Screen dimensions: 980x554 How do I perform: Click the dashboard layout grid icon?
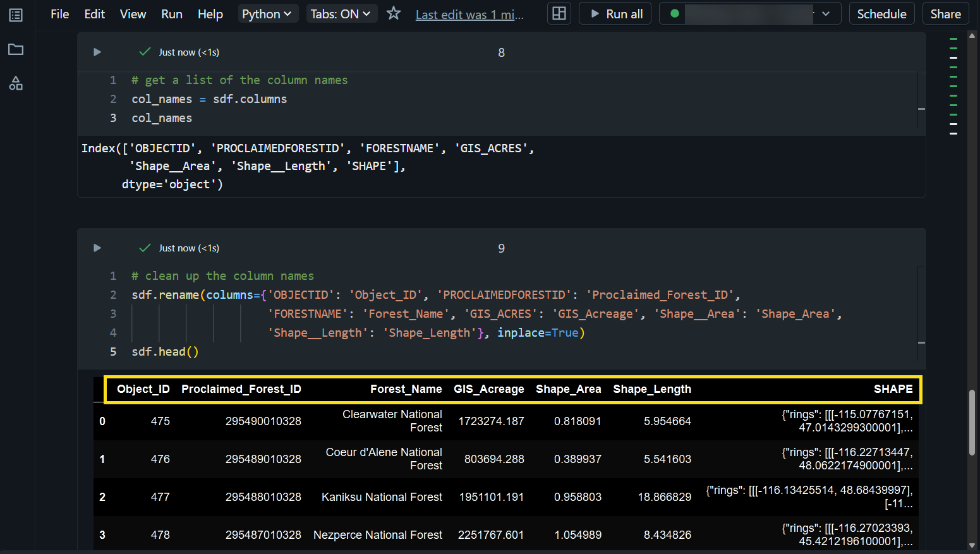pos(559,13)
